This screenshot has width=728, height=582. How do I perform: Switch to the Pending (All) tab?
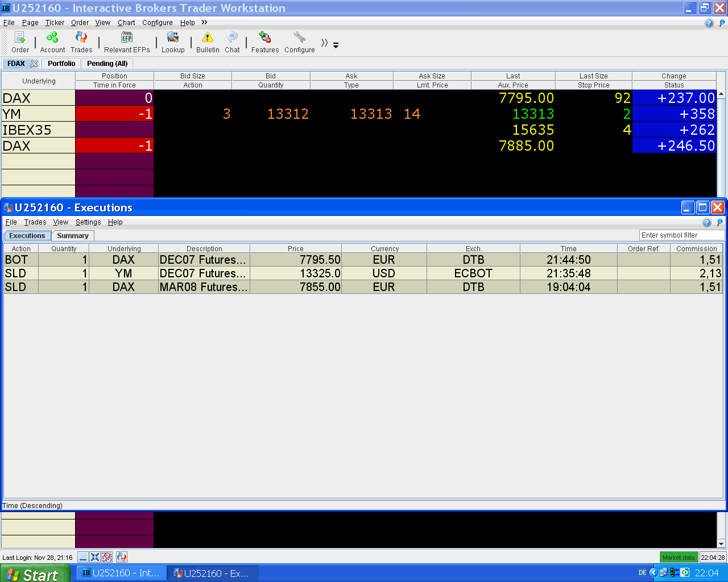[107, 64]
